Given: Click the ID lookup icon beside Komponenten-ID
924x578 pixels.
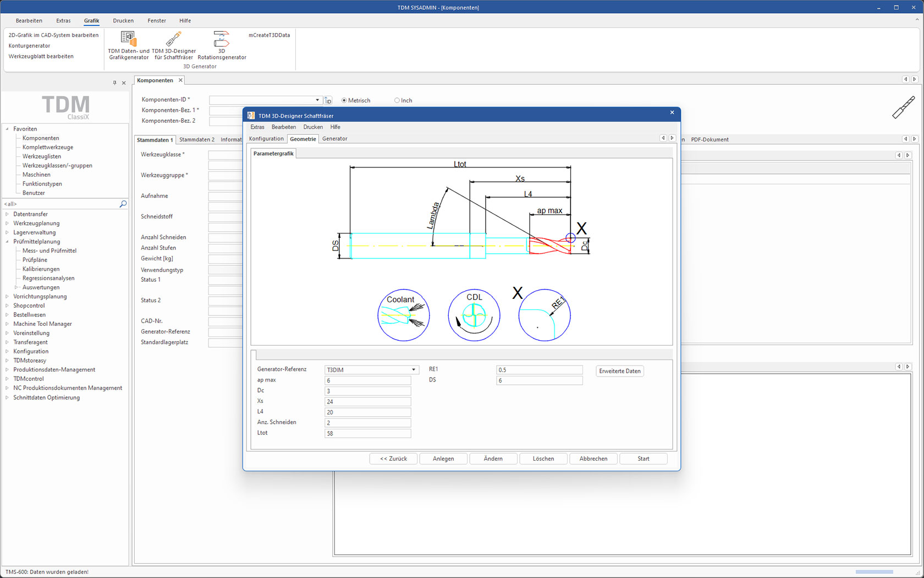Looking at the screenshot, I should [x=328, y=100].
